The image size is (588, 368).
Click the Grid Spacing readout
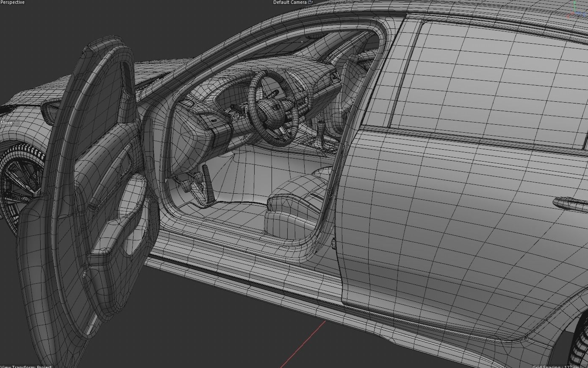(556, 367)
